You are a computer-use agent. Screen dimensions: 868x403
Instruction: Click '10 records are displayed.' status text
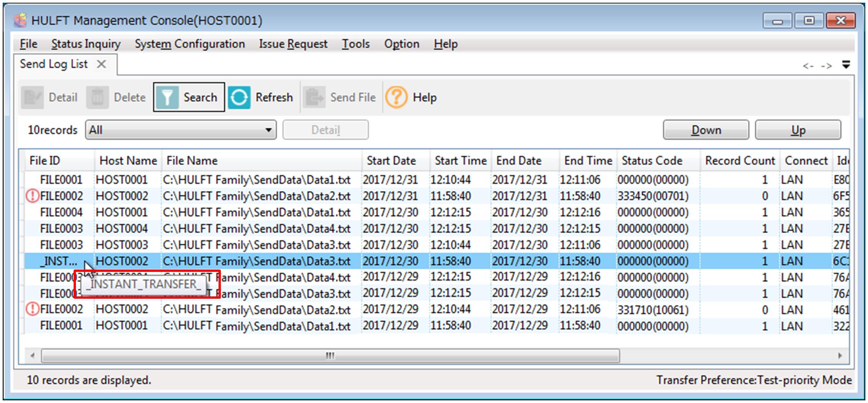click(89, 380)
